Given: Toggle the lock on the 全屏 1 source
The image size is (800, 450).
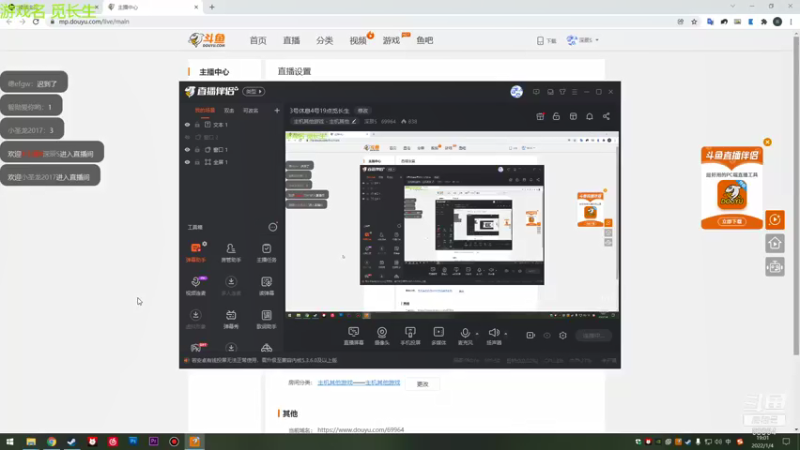Looking at the screenshot, I should tap(197, 162).
